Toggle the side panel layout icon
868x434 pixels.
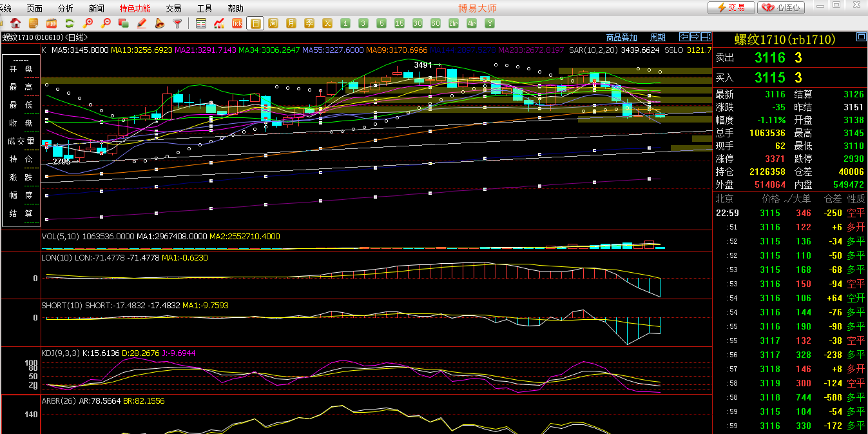[x=705, y=37]
